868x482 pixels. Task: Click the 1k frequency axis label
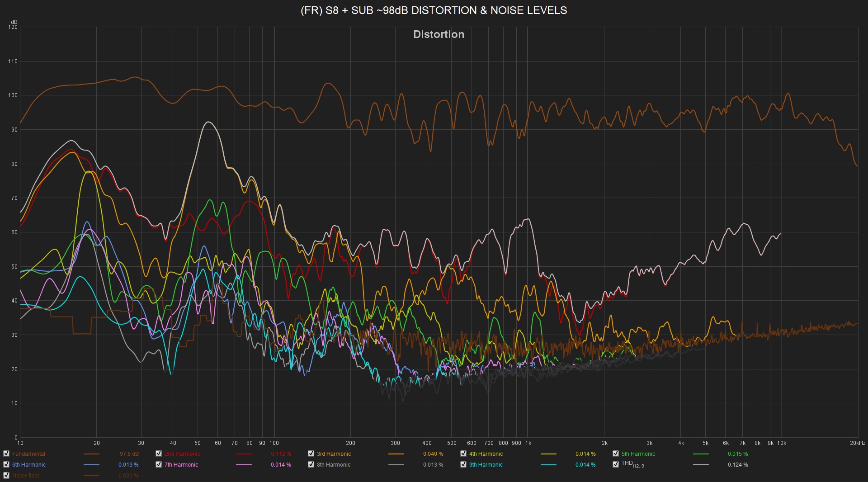point(528,443)
